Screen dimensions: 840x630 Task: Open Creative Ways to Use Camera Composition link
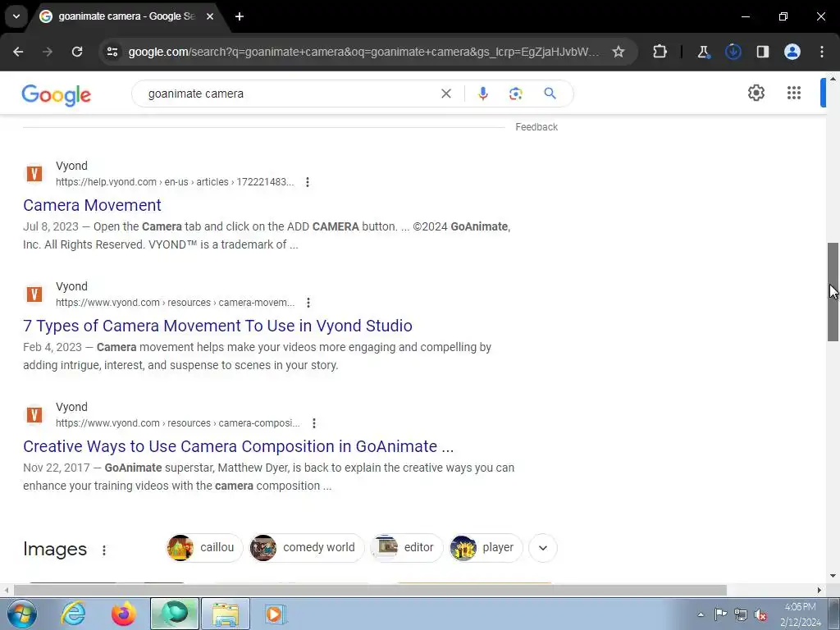click(x=239, y=446)
